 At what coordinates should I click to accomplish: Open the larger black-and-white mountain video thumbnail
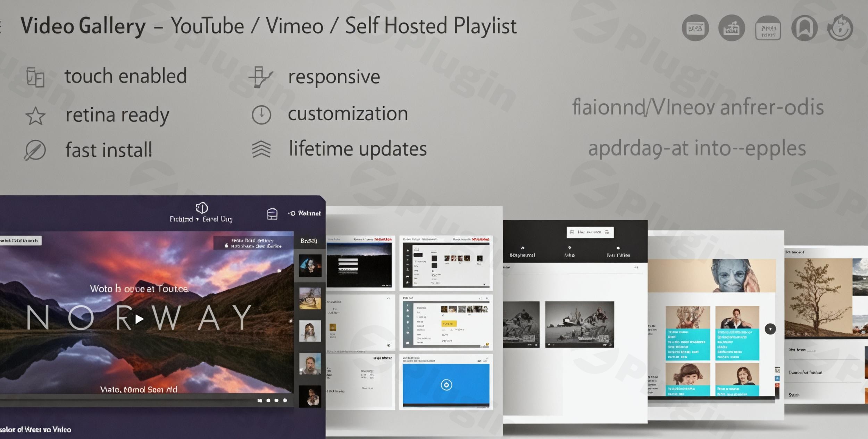click(579, 324)
